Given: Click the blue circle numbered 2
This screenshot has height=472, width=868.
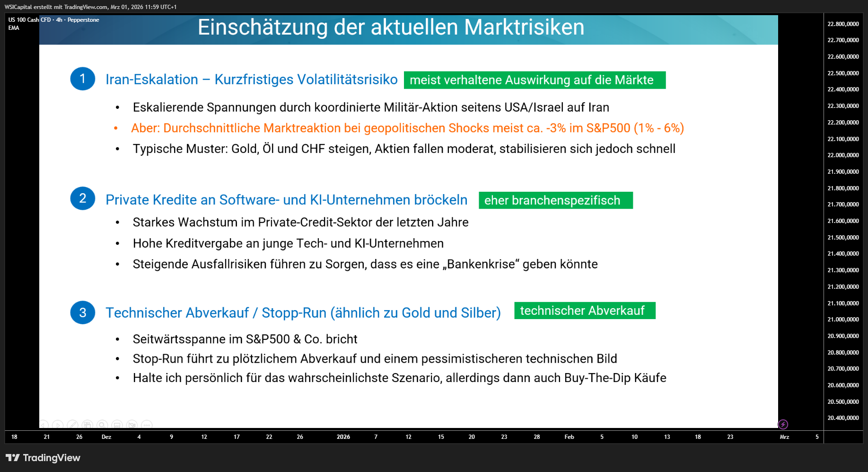Looking at the screenshot, I should pos(83,198).
